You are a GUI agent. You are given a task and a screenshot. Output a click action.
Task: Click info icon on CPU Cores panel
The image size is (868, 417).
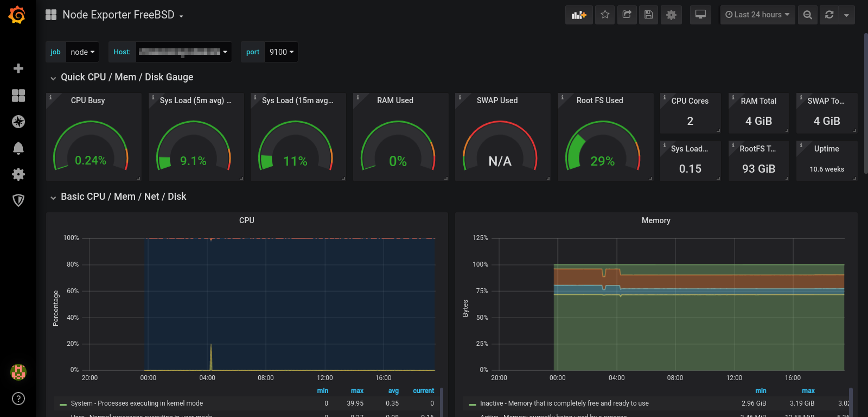[x=664, y=98]
